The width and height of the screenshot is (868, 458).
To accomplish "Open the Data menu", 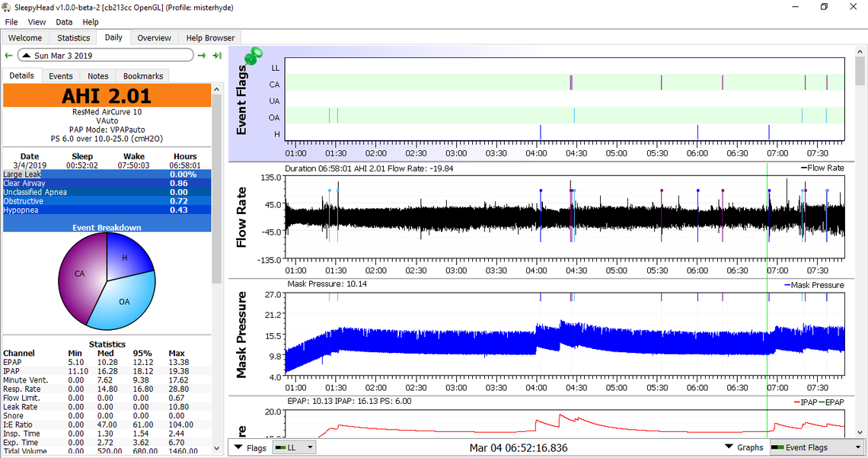I will tap(64, 22).
